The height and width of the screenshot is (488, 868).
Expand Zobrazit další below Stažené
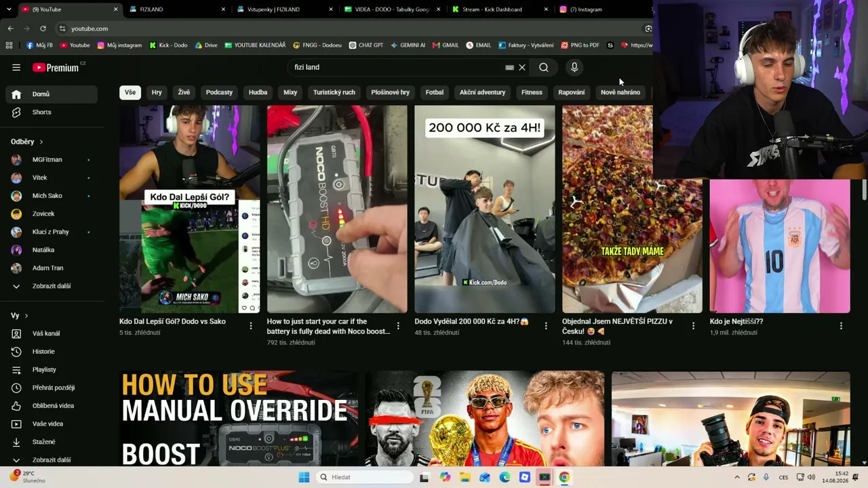pos(52,460)
